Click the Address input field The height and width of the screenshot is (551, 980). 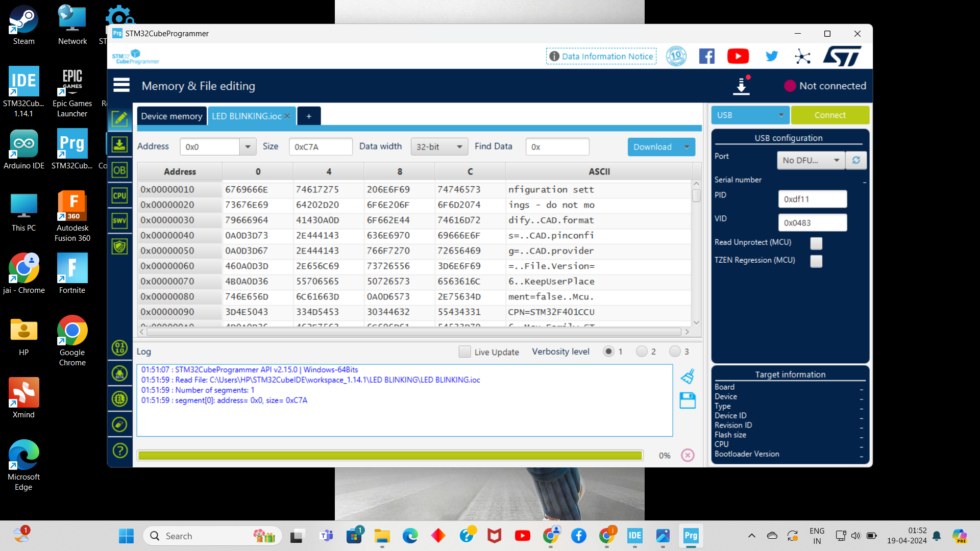[210, 147]
